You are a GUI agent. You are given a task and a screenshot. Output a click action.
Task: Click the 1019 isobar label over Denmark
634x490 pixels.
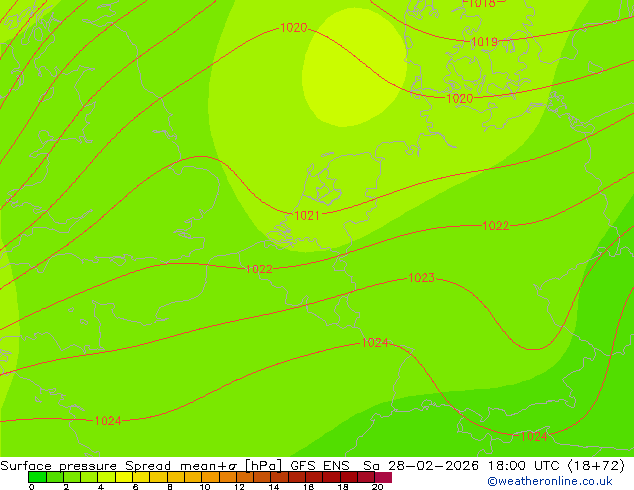[x=484, y=42]
